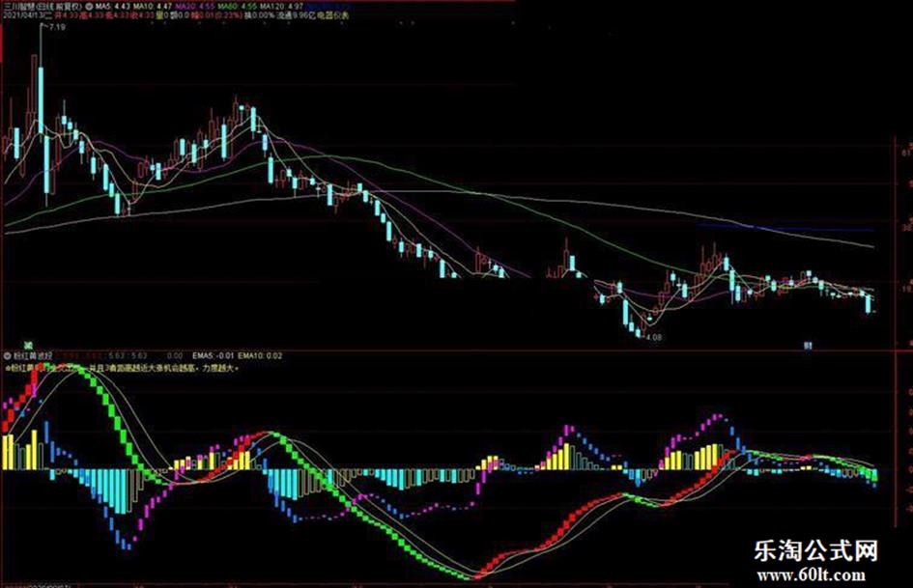Click the 4.08 low price label
The width and height of the screenshot is (913, 588).
click(654, 337)
